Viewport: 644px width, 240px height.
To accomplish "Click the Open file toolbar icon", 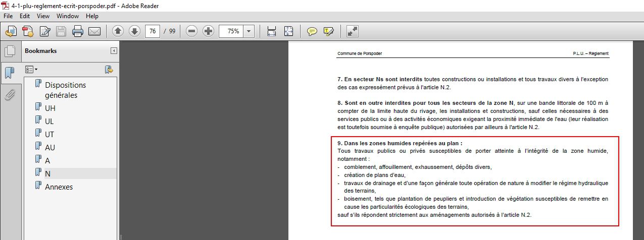I will coord(11,31).
